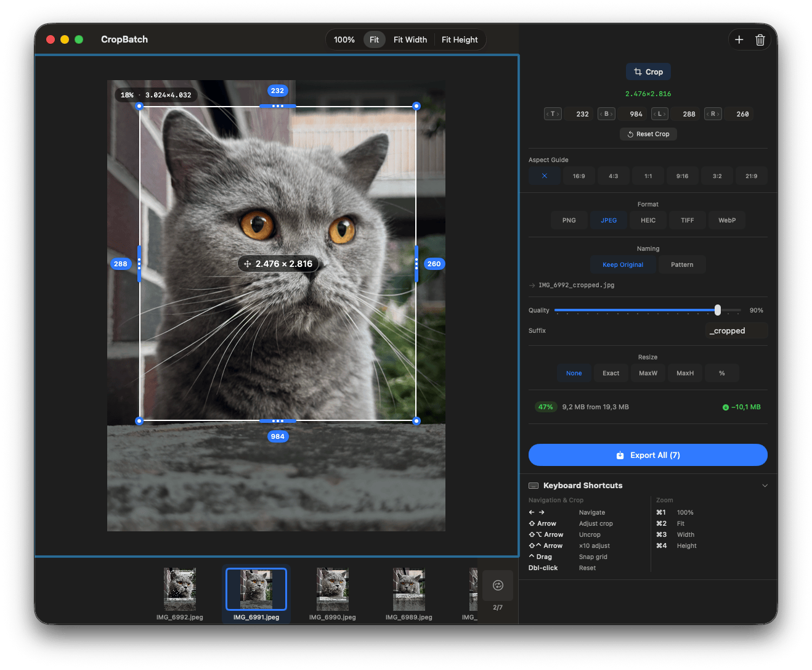Select Pattern naming mode
The height and width of the screenshot is (670, 812).
(682, 264)
